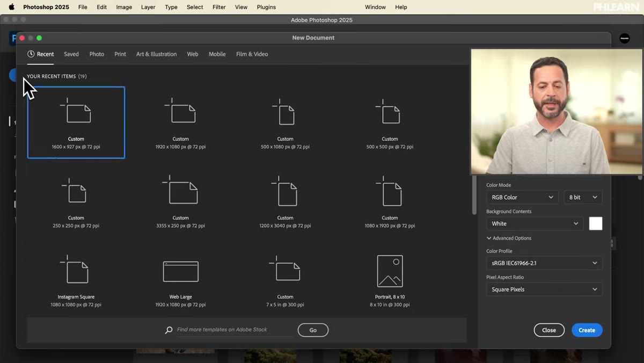This screenshot has height=363, width=644.
Task: Switch to the Mobile tab
Action: [x=217, y=54]
